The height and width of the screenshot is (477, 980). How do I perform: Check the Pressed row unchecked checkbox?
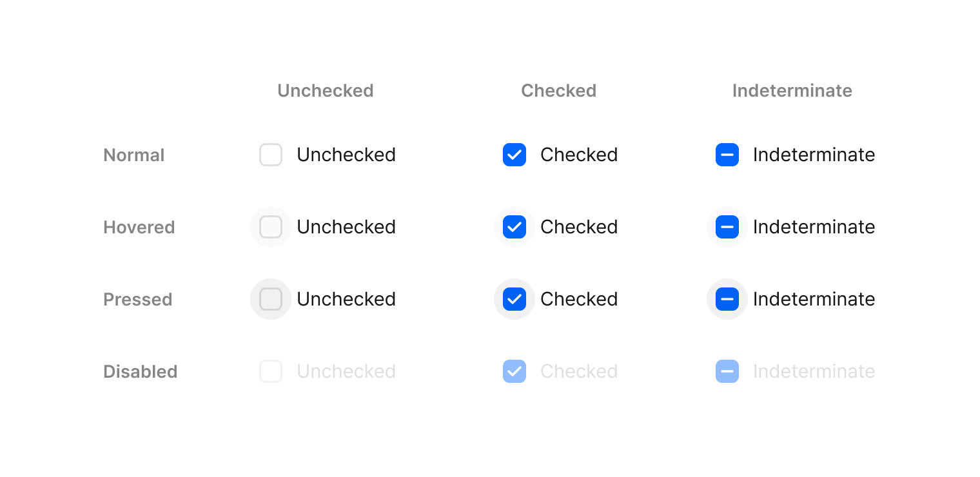(x=271, y=299)
